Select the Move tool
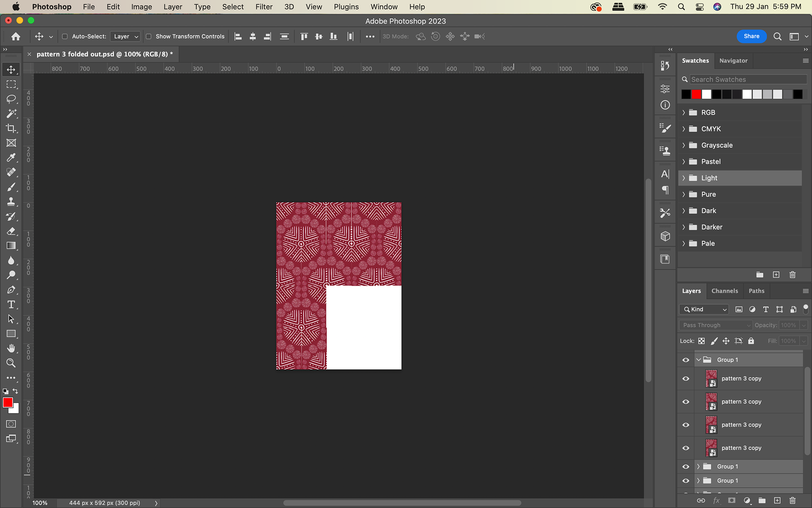This screenshot has height=508, width=812. [x=11, y=69]
